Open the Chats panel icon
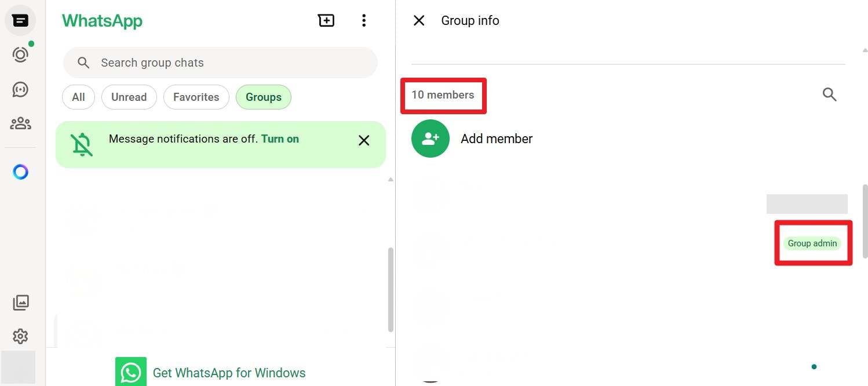 point(20,20)
